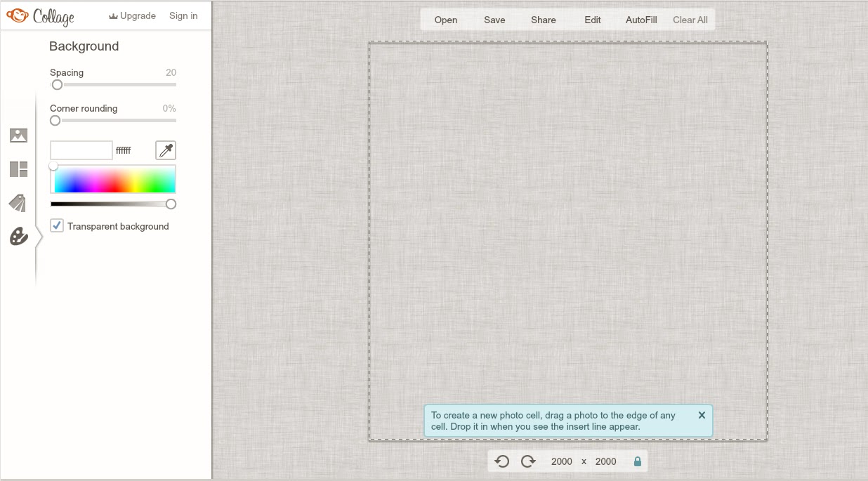
Task: Activate the eyedropper color picker tool
Action: (165, 150)
